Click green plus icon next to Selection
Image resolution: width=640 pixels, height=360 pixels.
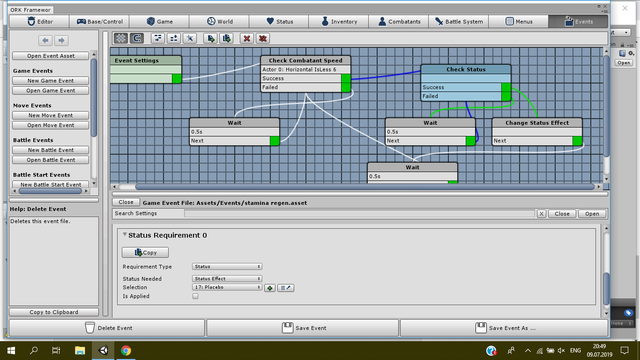(x=270, y=288)
